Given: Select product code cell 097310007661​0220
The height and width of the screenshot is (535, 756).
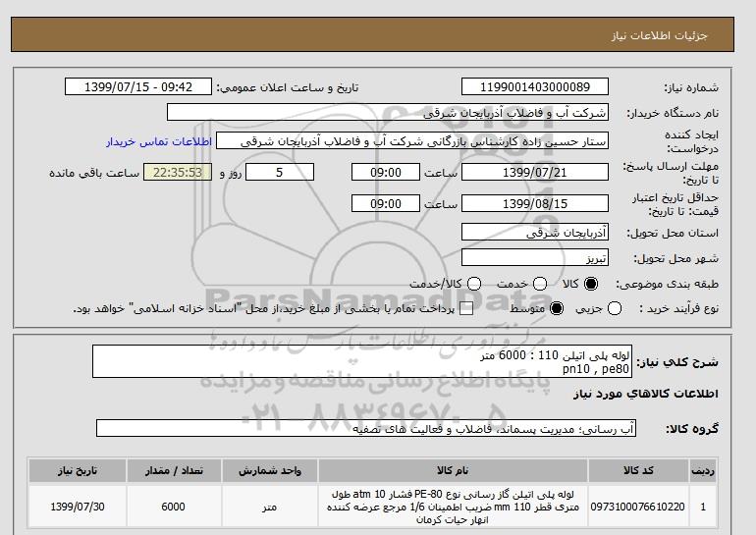Looking at the screenshot, I should pyautogui.click(x=638, y=508).
